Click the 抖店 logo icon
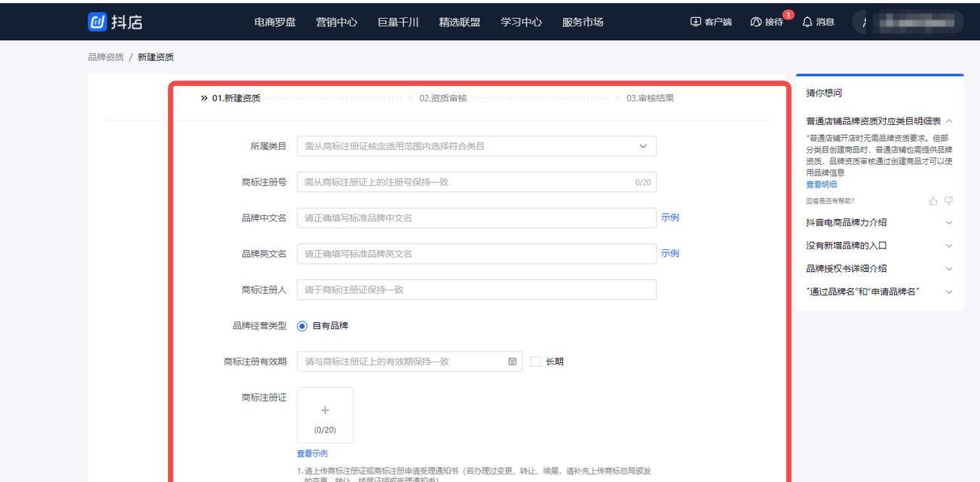This screenshot has width=980, height=482. pyautogui.click(x=97, y=22)
